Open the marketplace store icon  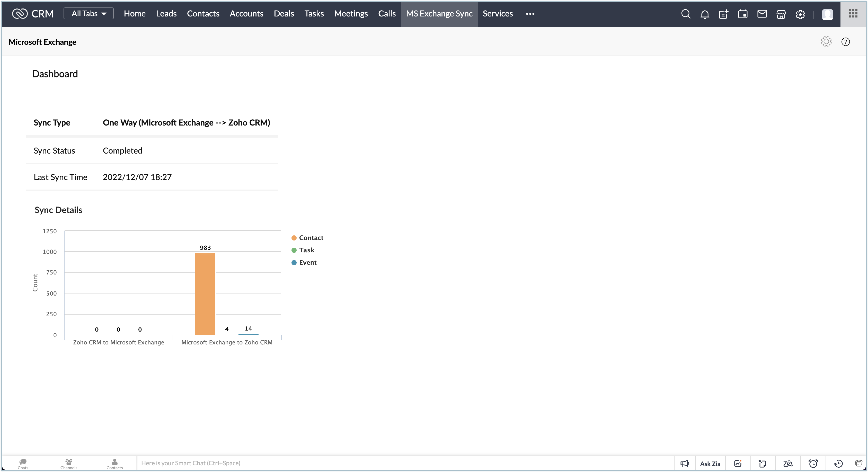pyautogui.click(x=781, y=14)
